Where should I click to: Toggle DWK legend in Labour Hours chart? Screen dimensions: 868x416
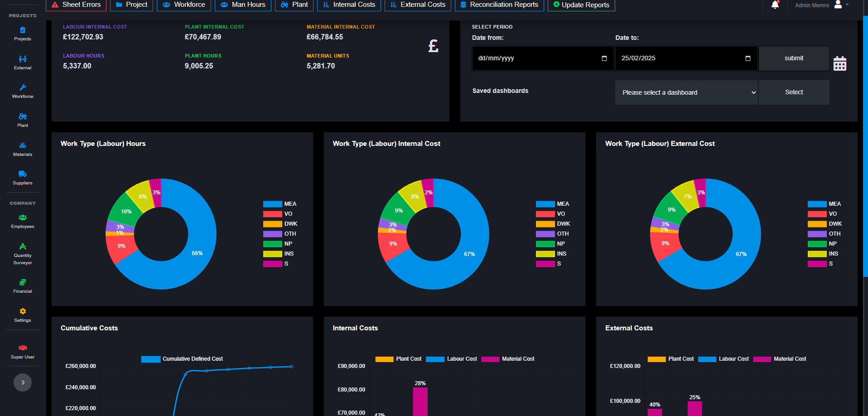pos(280,224)
